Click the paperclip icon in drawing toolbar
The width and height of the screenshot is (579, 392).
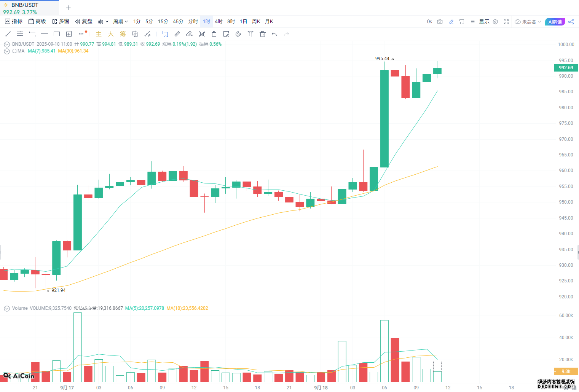[x=238, y=34]
